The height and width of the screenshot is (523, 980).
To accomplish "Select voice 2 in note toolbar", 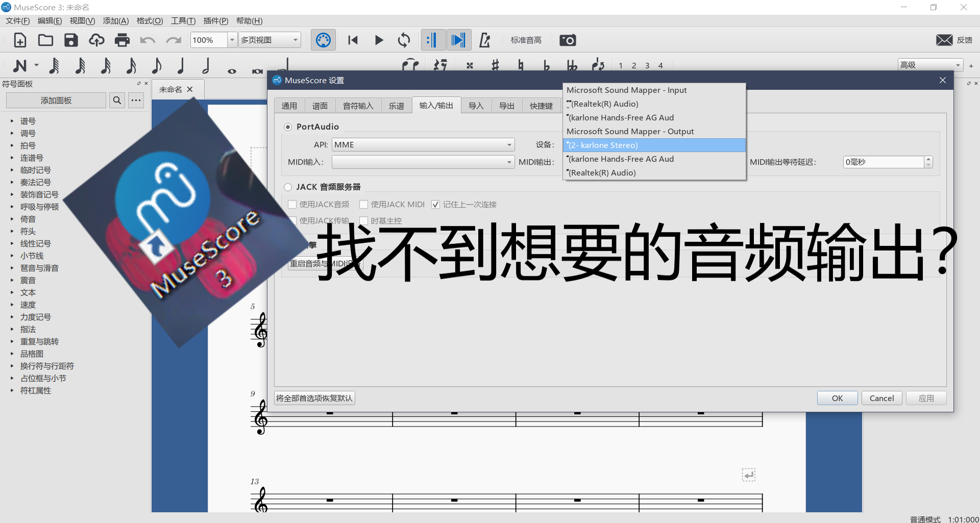I will click(634, 65).
